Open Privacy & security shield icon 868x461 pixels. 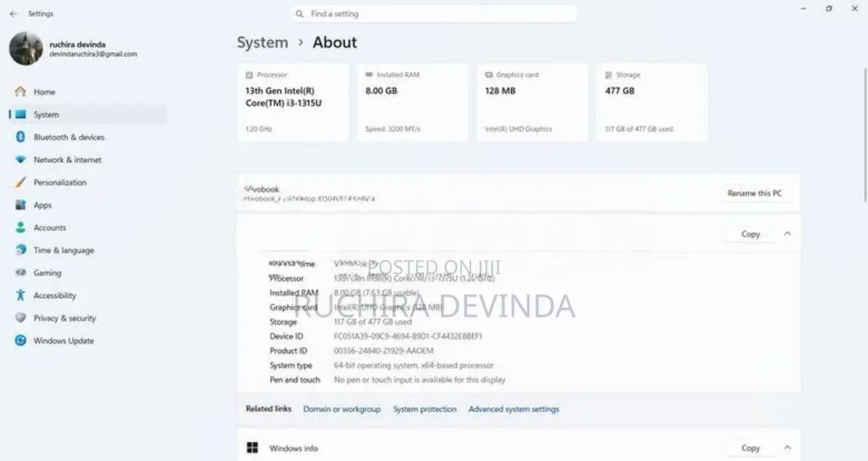pyautogui.click(x=21, y=317)
